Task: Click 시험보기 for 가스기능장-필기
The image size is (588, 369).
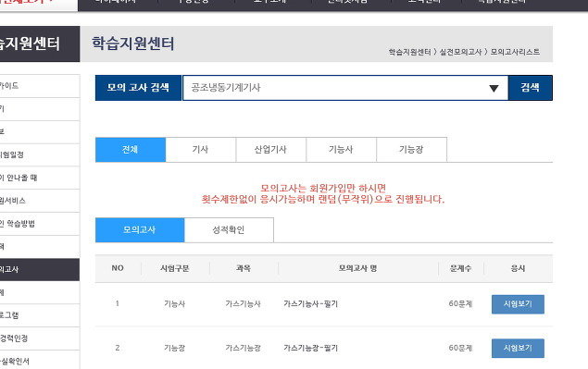Action: click(518, 348)
